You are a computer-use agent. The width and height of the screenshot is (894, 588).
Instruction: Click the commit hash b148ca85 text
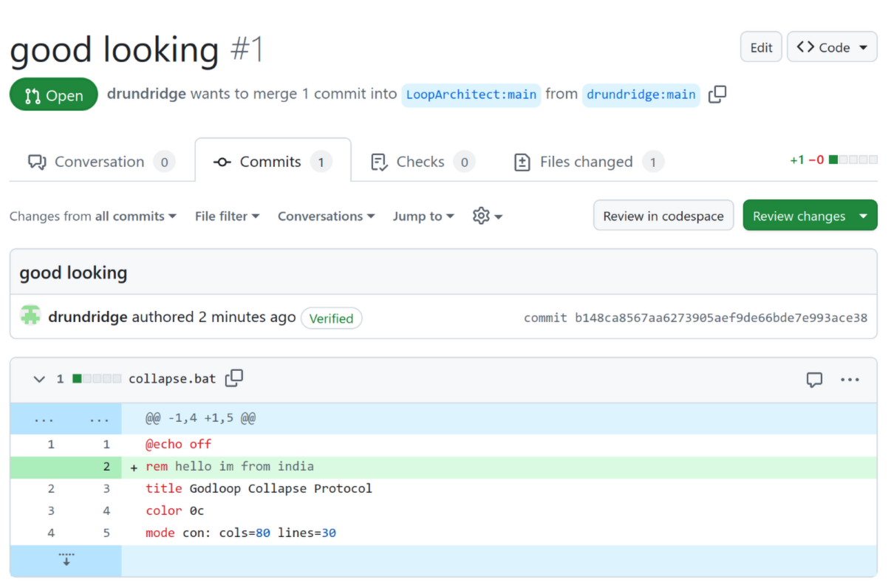click(721, 318)
